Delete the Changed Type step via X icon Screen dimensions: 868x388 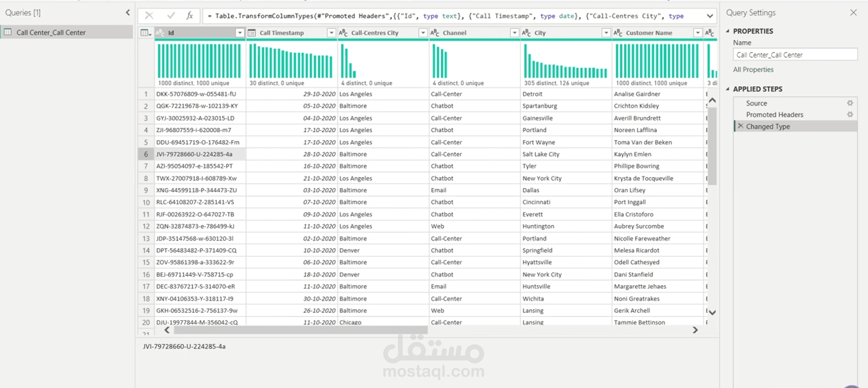740,126
